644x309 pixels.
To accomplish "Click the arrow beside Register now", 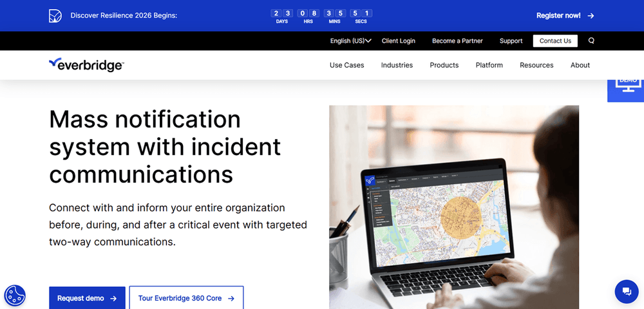I will coord(591,15).
